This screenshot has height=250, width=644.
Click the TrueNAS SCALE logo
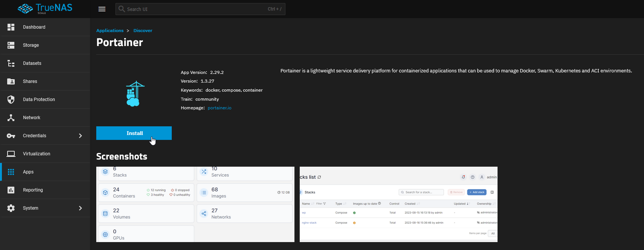click(45, 9)
